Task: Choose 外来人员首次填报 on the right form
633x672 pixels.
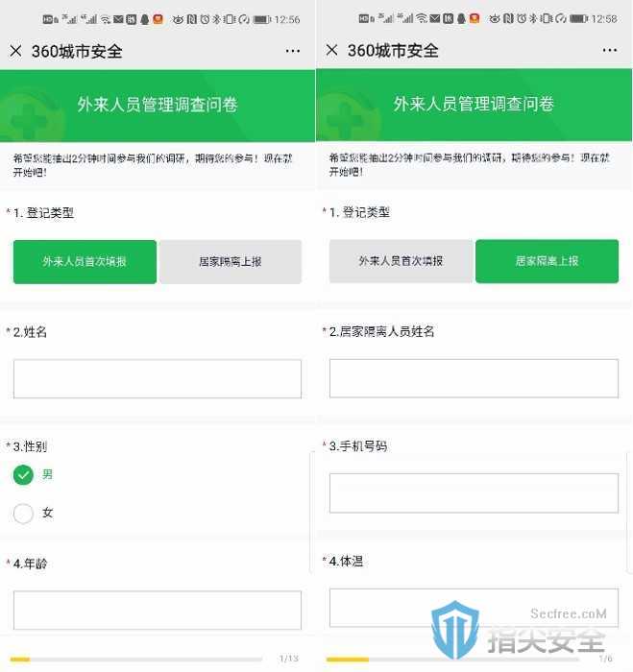Action: click(401, 261)
